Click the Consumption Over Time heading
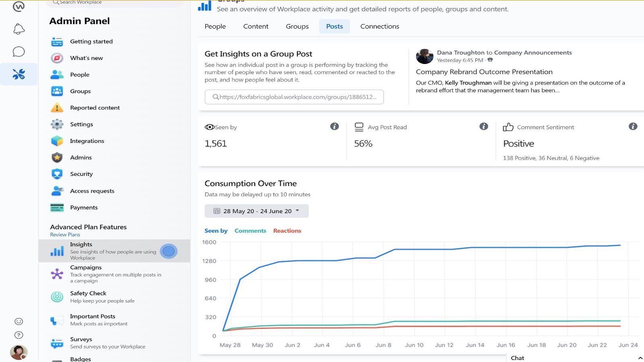The image size is (644, 362). point(250,183)
